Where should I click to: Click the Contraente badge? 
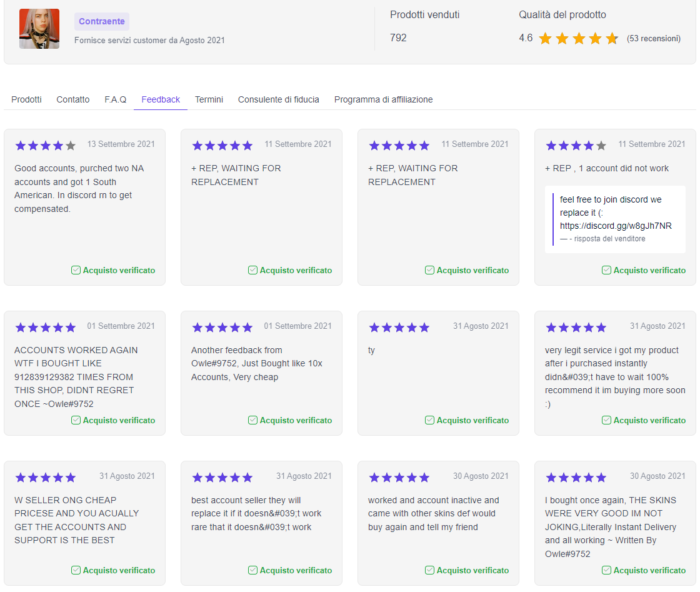click(x=101, y=21)
